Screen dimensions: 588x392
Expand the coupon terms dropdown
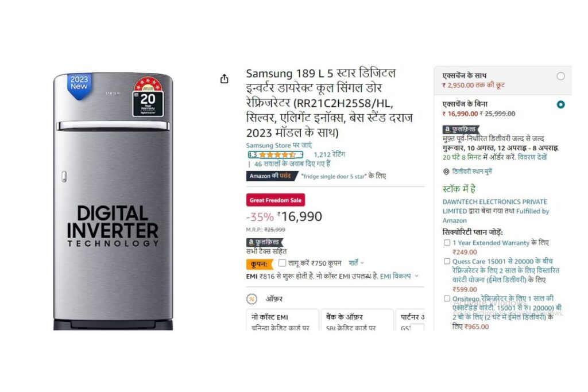[x=356, y=263]
